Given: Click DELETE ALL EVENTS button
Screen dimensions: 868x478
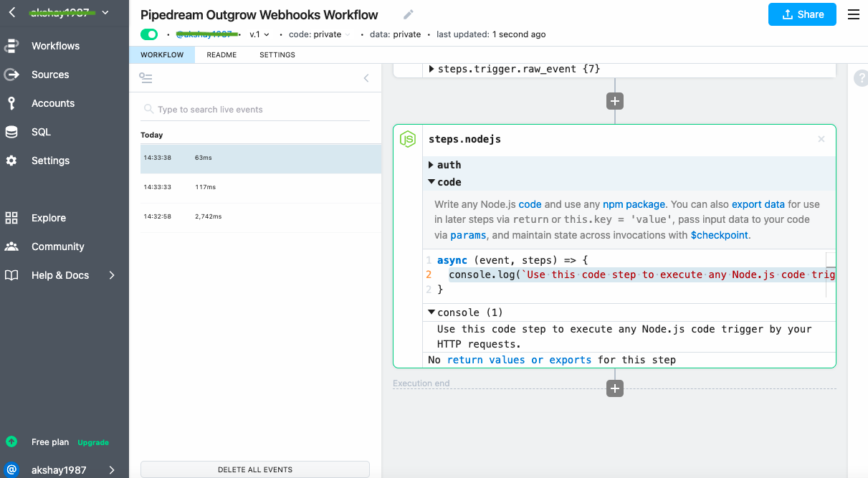Looking at the screenshot, I should 255,469.
